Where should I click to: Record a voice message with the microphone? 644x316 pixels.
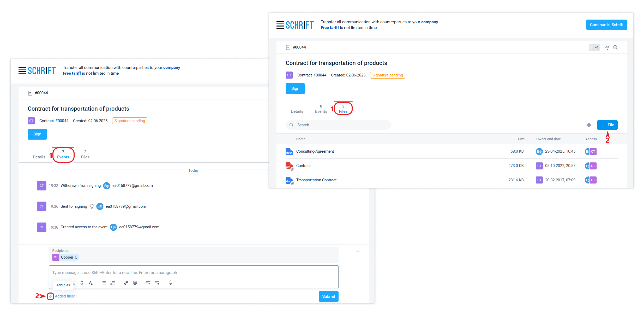point(170,283)
